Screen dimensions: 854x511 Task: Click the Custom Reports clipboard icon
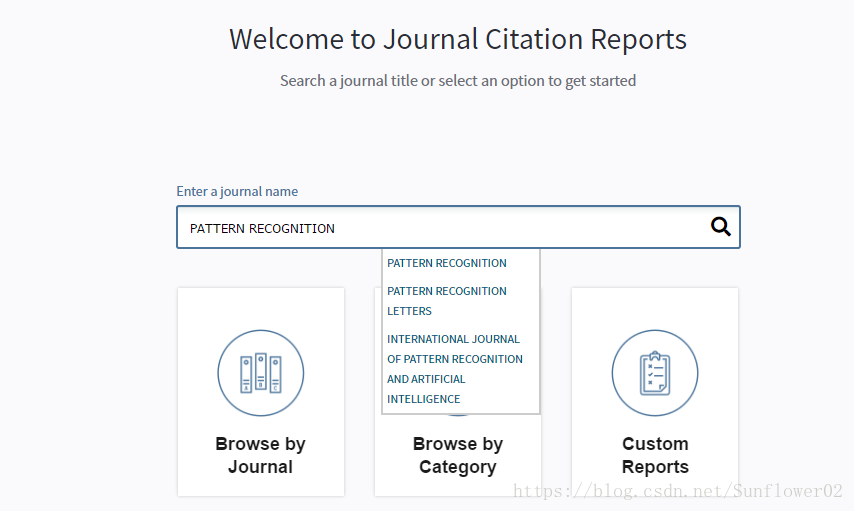[x=655, y=373]
